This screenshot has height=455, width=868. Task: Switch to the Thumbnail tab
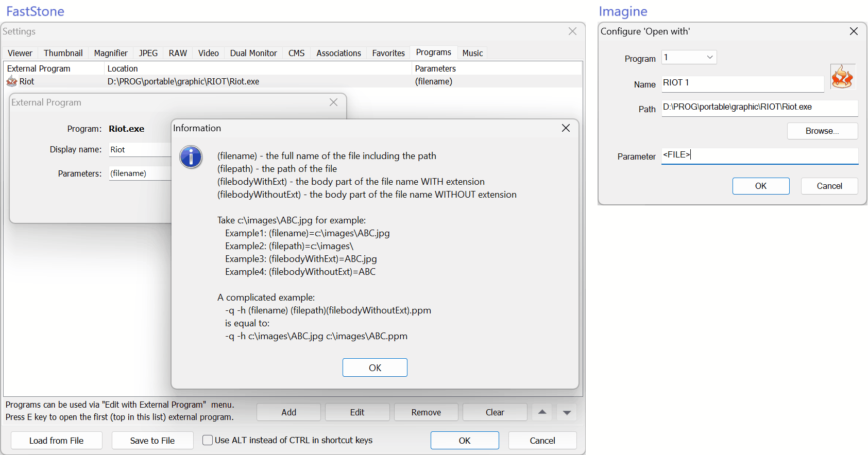pos(63,53)
